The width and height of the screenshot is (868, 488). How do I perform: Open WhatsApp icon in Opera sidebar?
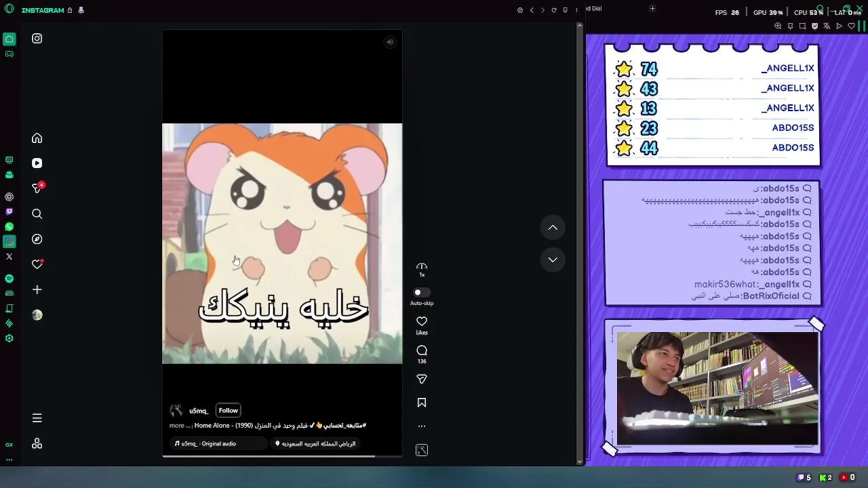[x=9, y=227]
